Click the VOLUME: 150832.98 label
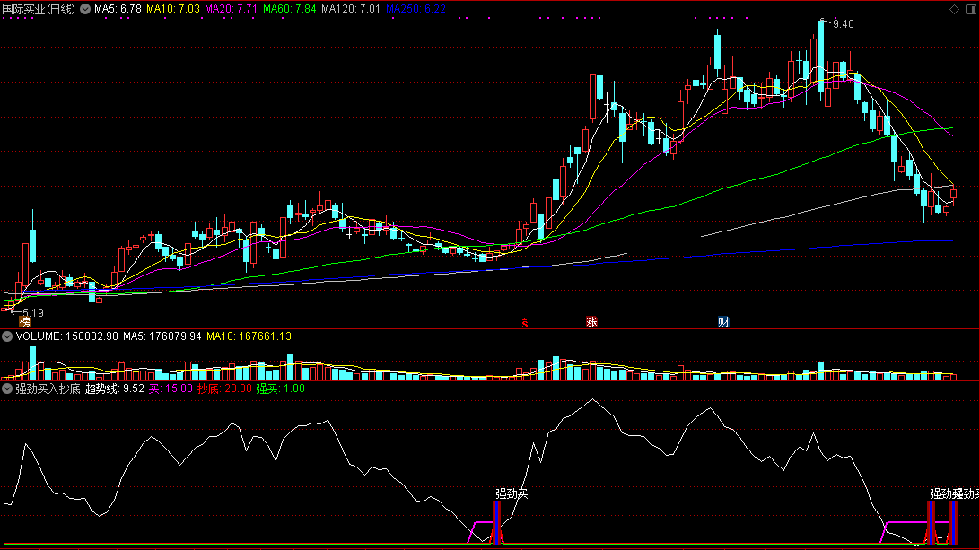 (67, 336)
